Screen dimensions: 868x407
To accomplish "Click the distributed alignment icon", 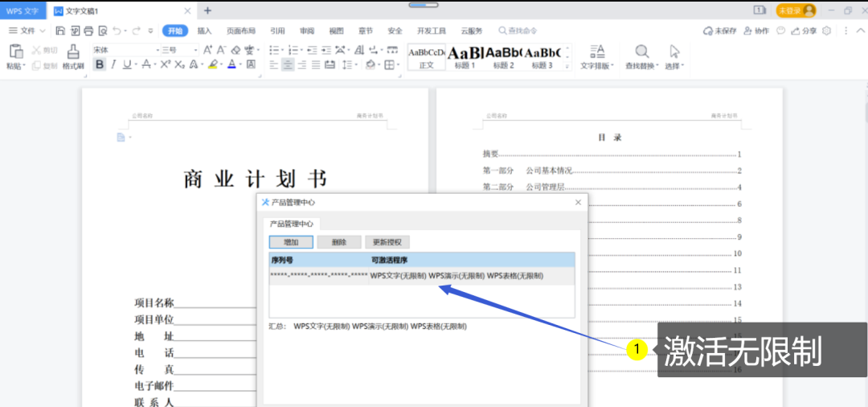I will [330, 65].
